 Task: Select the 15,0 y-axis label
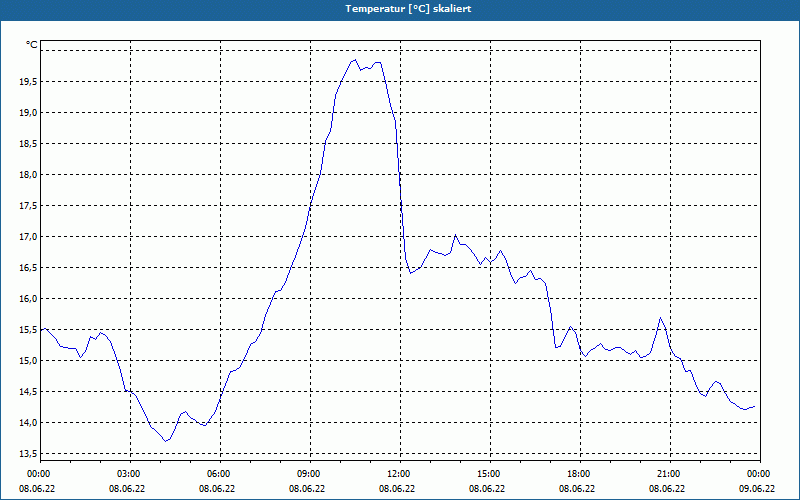click(28, 361)
